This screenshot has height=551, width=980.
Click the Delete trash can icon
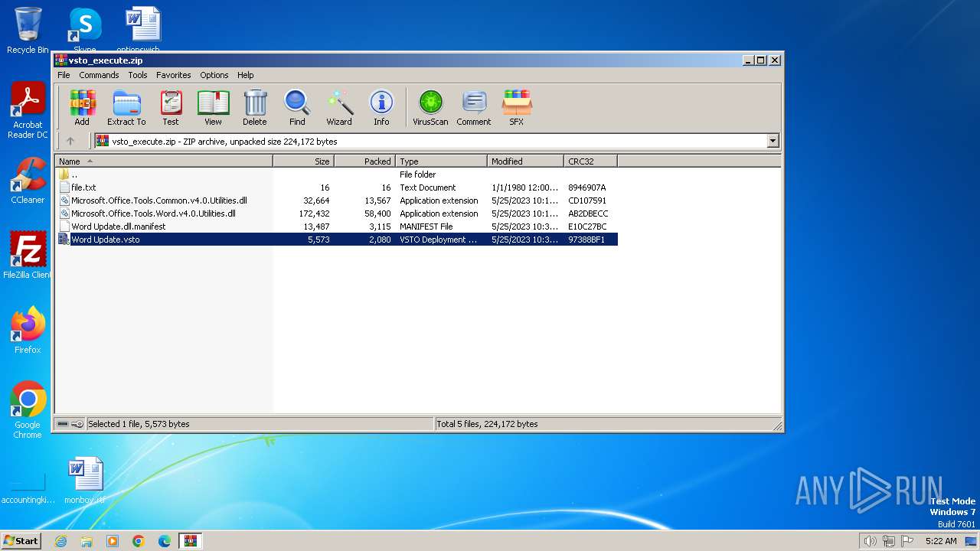255,107
